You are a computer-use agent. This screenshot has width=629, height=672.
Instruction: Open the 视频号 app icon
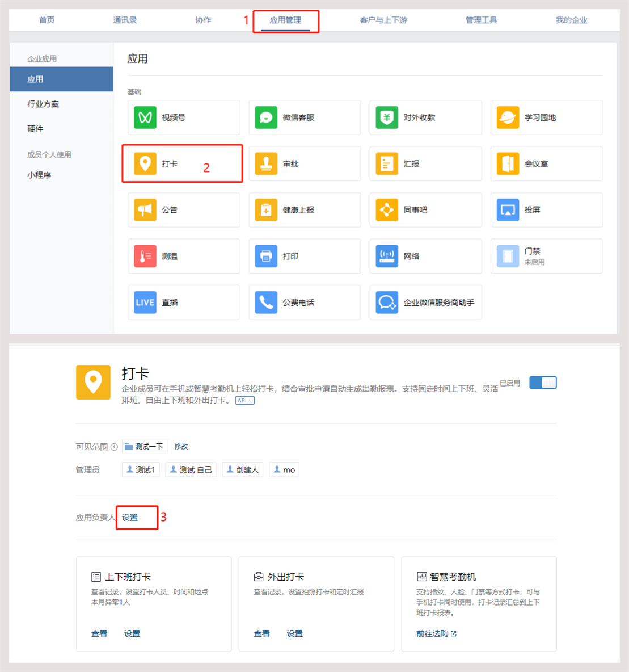pyautogui.click(x=145, y=117)
